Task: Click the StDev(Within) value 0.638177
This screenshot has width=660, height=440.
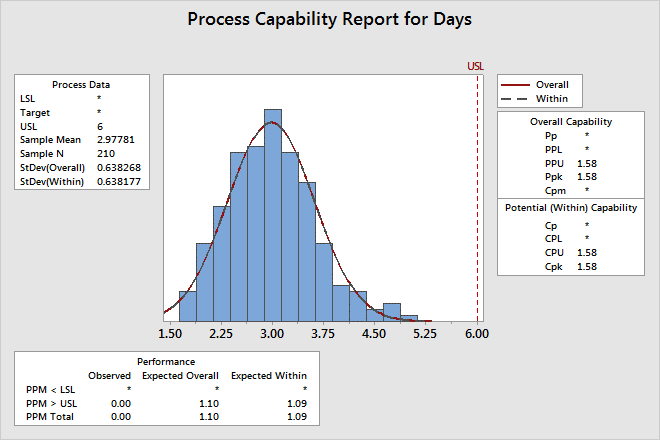Action: (x=117, y=183)
